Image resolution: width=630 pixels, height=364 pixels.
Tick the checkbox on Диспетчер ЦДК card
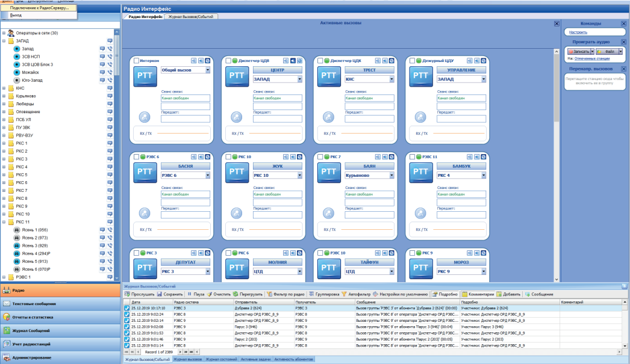click(320, 61)
